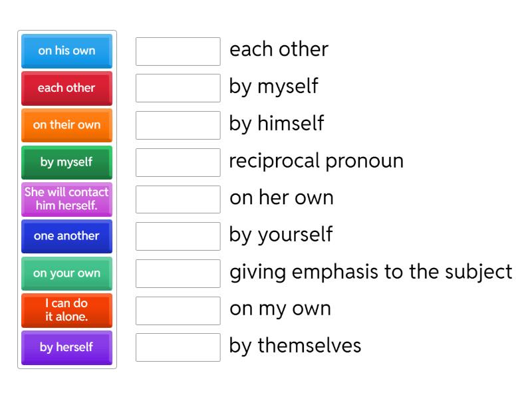Screen dimensions: 532x399
Task: Click the 'reciprocal pronoun' text label
Action: 317,161
